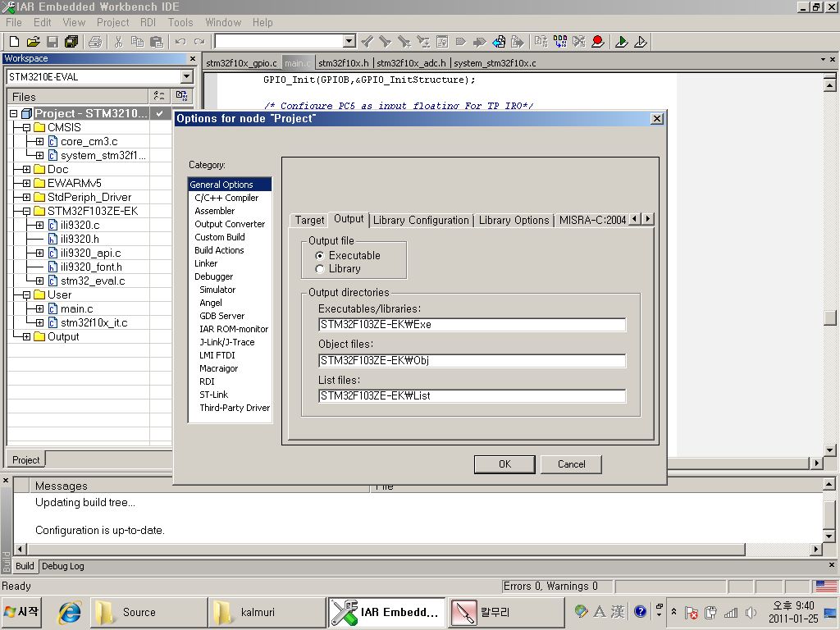Image resolution: width=840 pixels, height=630 pixels.
Task: Switch to the MISRA-C:2004 tab
Action: (592, 220)
